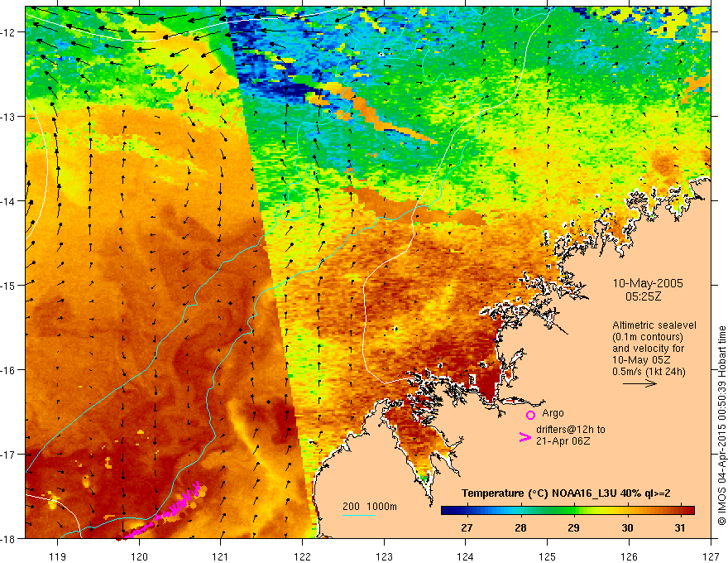The height and width of the screenshot is (563, 728).
Task: Click the longitude axis label 125
Action: coord(548,556)
